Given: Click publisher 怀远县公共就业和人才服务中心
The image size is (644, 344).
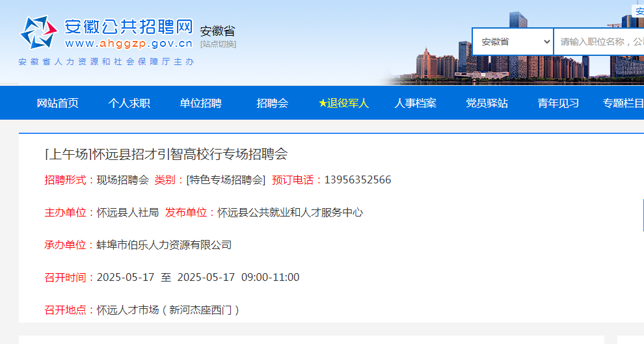Looking at the screenshot, I should click(x=290, y=212).
